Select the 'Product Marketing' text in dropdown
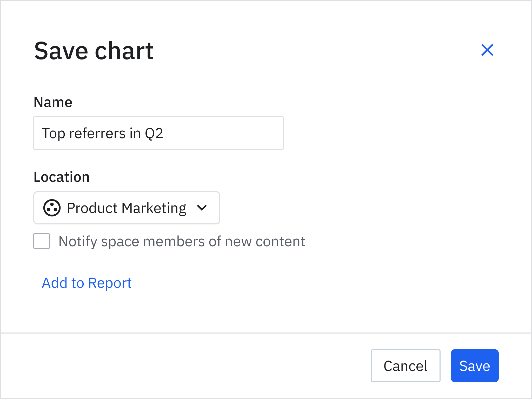532x399 pixels. [126, 208]
